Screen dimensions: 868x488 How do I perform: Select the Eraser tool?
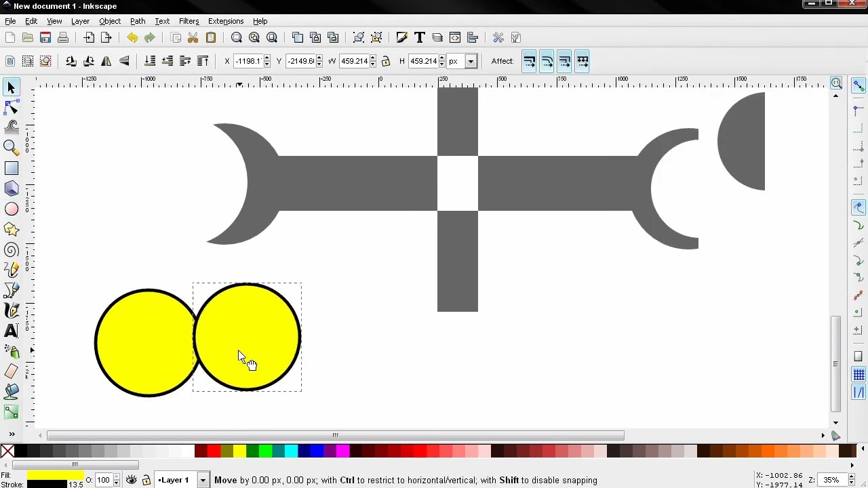point(11,371)
